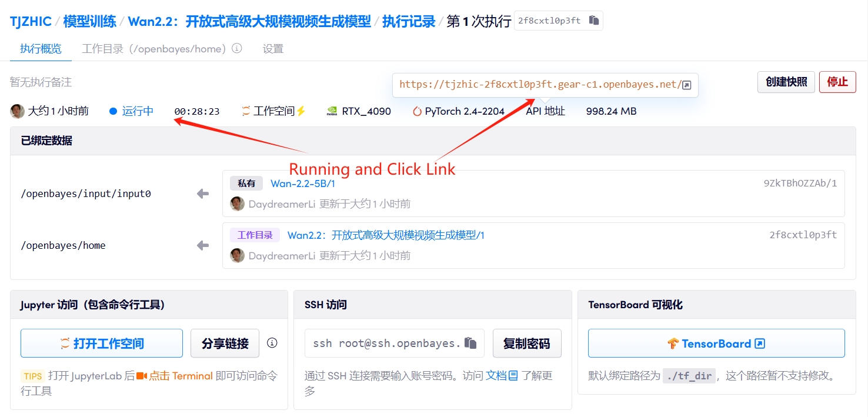Click the 9ZkTBhOZZAb/1 identifier
Screen dimensions: 868x417
tap(800, 184)
